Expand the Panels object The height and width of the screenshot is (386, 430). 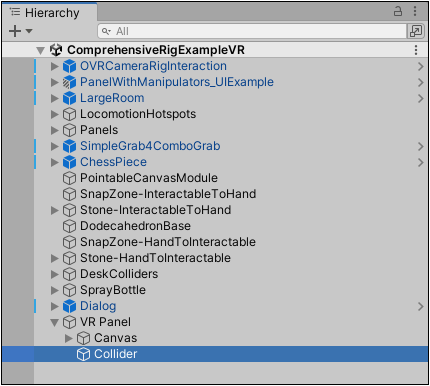[x=55, y=130]
